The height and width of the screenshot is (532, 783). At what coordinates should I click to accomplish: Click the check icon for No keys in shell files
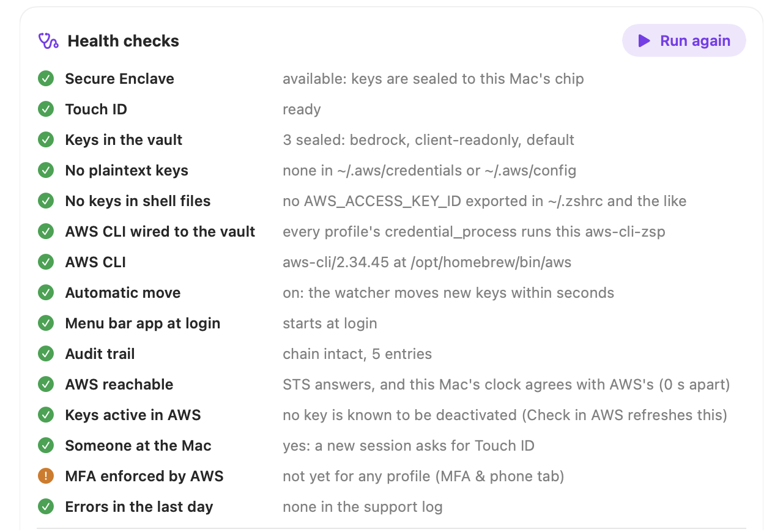(x=46, y=201)
